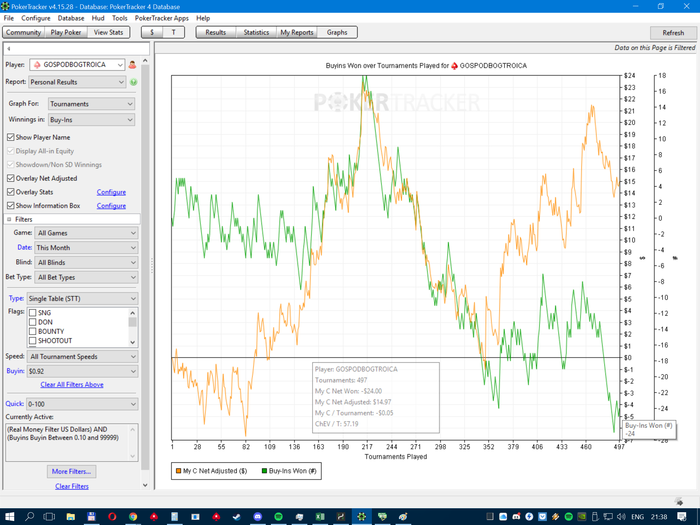The width and height of the screenshot is (700, 525).
Task: Check the SNG flag
Action: [33, 312]
